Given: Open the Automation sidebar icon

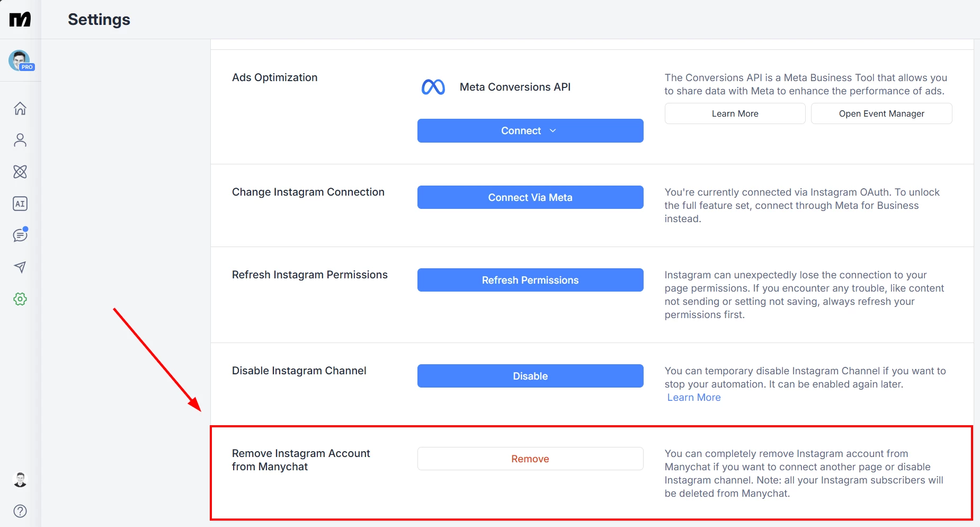Looking at the screenshot, I should point(20,172).
